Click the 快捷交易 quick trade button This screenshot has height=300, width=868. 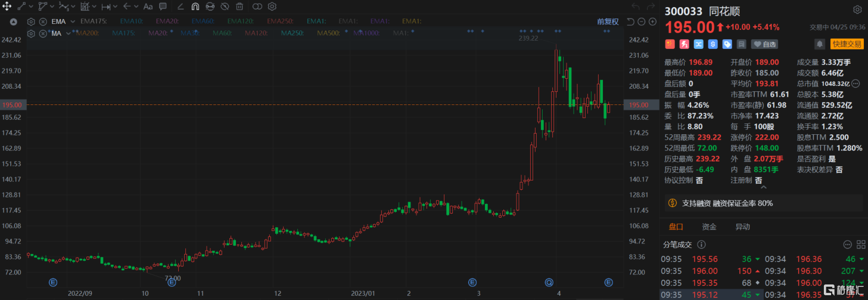[847, 44]
